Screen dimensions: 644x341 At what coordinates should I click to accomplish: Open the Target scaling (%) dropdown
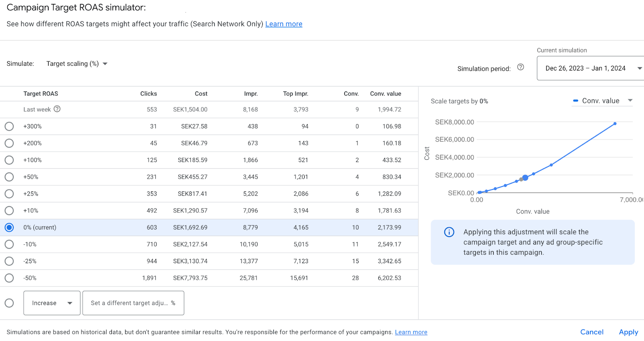pos(77,64)
